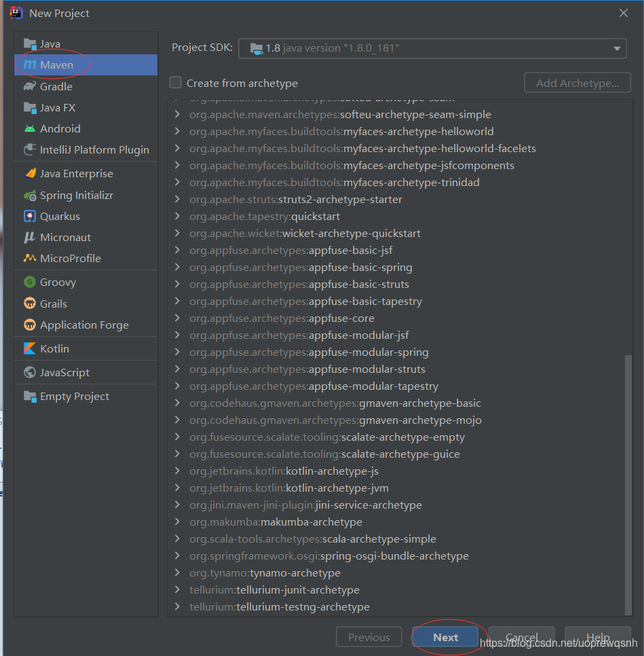Expand gmaven-archetype-mojo node
This screenshot has width=644, height=656.
pos(177,420)
